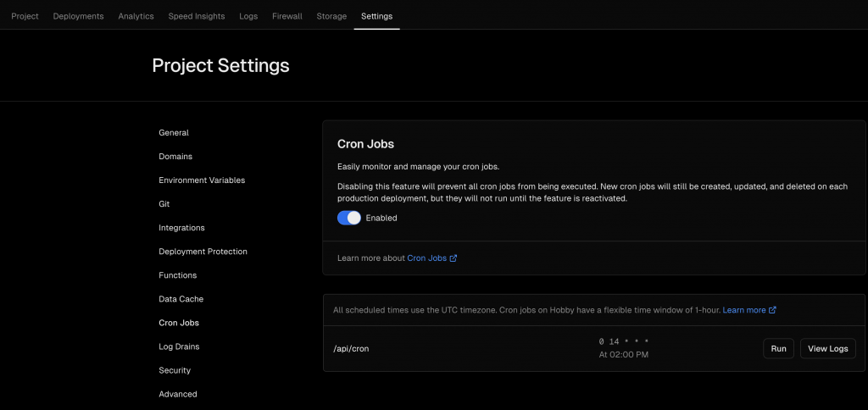
Task: Open the Cron Jobs documentation link
Action: point(426,258)
